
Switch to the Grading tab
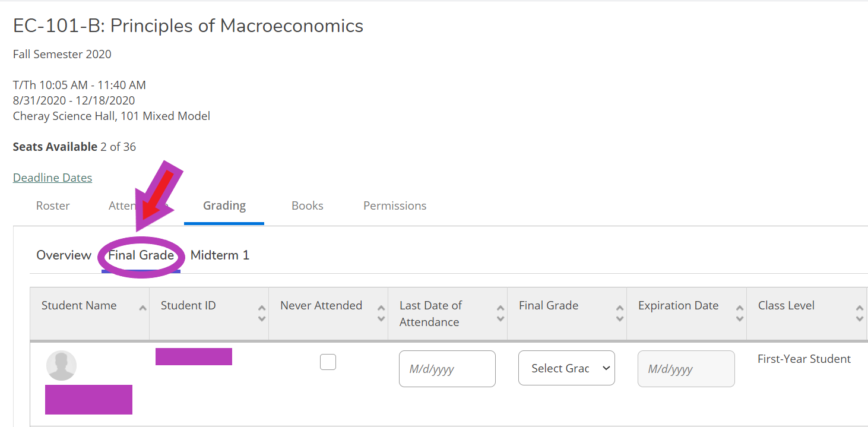[224, 205]
